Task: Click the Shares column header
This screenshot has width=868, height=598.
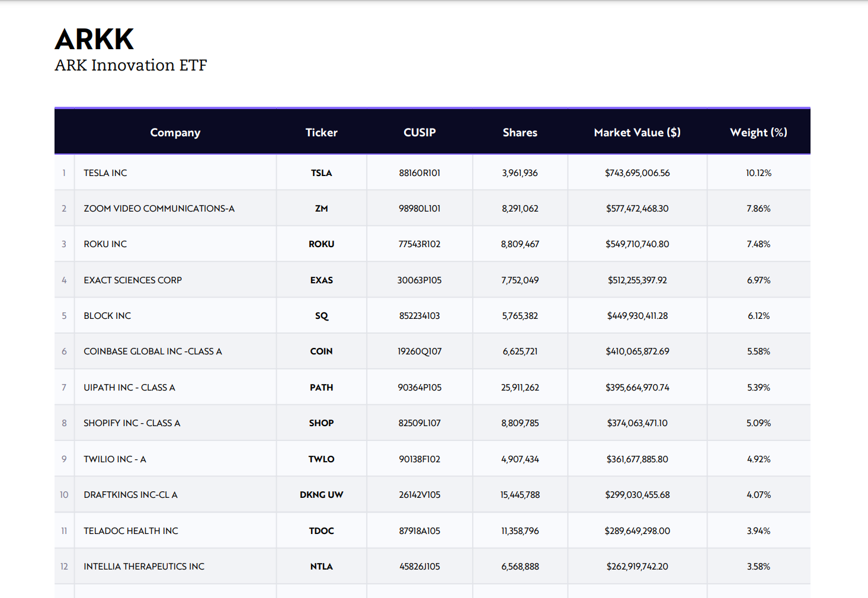Action: (x=520, y=133)
